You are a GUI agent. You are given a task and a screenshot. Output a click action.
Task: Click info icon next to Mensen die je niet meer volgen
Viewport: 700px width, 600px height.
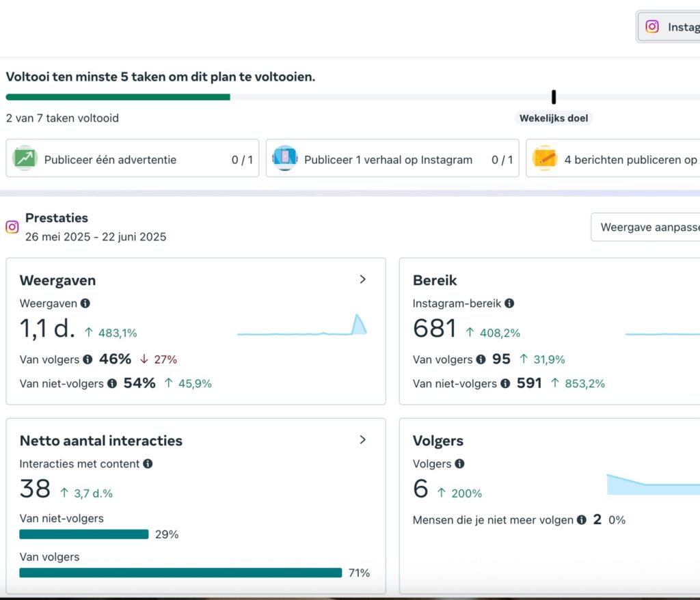coord(581,520)
